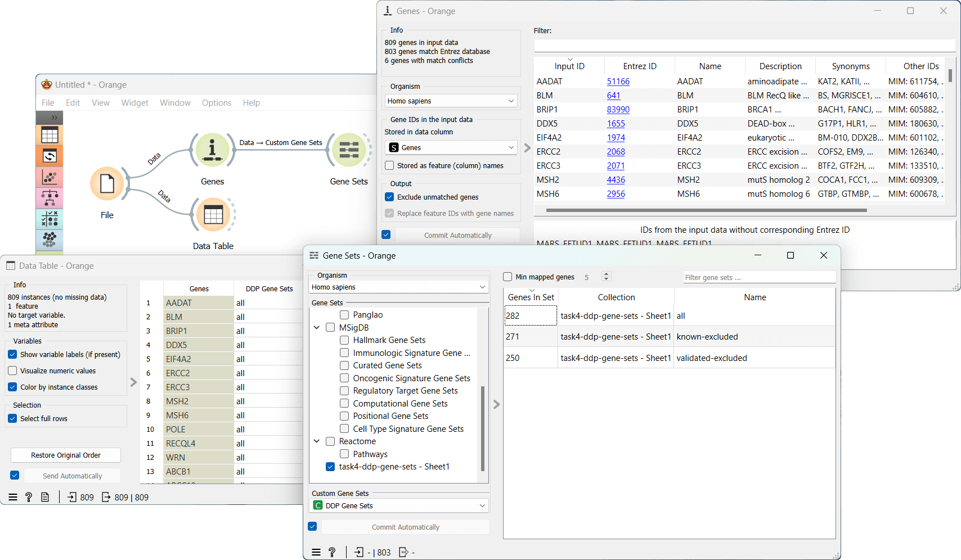
Task: Open Gene Sets status bar hamburger menu
Action: coord(316,552)
